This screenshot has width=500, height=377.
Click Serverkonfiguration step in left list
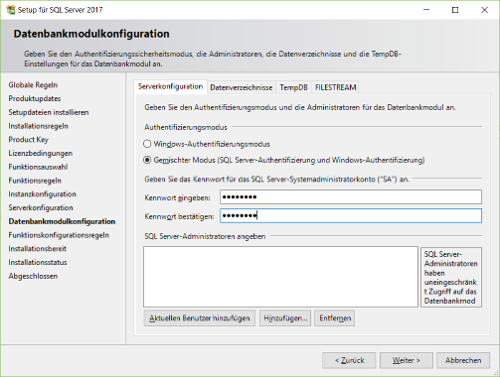pos(41,208)
